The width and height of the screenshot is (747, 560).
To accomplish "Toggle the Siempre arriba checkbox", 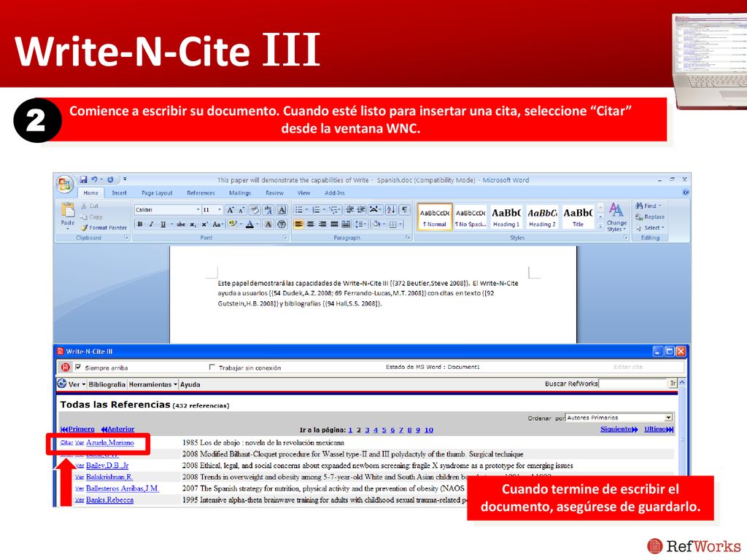I will 78,367.
